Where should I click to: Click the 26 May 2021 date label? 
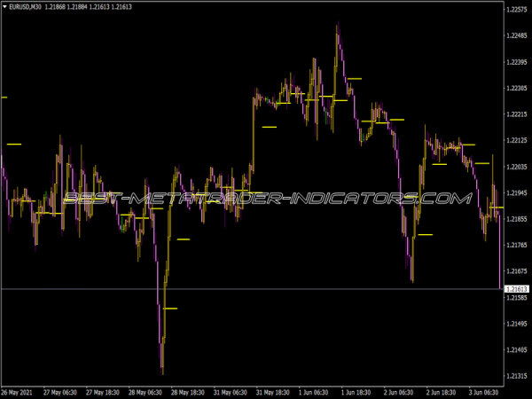20,392
